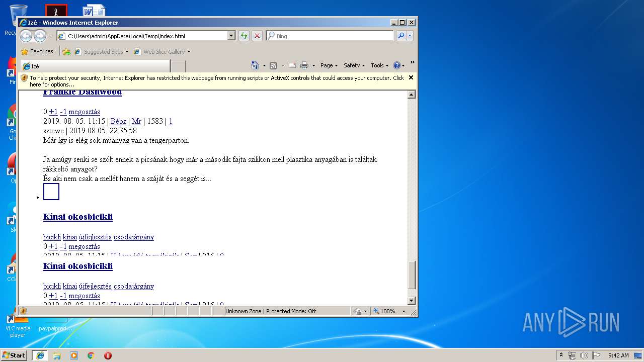Screen dimensions: 644x362
Task: Expand the recent pages dropdown arrow
Action: point(51,36)
